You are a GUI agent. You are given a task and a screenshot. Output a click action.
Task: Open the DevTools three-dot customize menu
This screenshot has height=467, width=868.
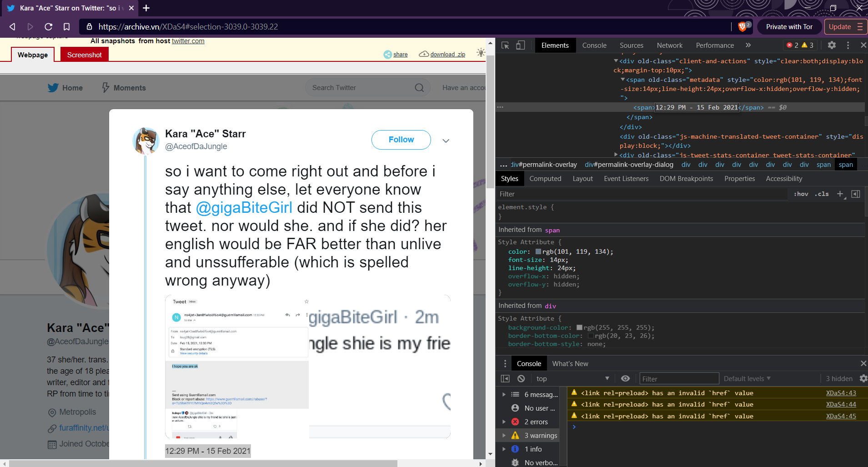[x=848, y=45]
